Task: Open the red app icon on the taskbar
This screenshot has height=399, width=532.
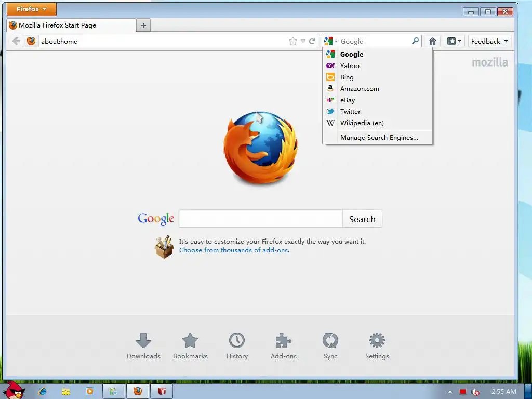Action: click(162, 391)
